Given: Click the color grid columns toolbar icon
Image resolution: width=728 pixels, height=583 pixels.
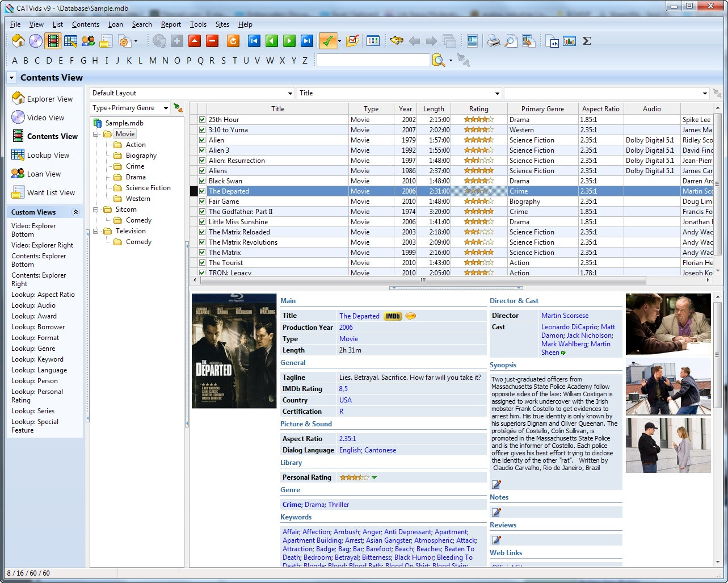Looking at the screenshot, I should click(373, 41).
